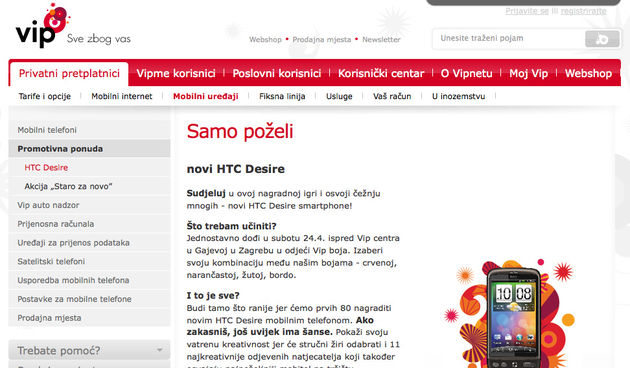The width and height of the screenshot is (630, 368).
Task: Open the O Vipnetu tab
Action: pos(466,74)
